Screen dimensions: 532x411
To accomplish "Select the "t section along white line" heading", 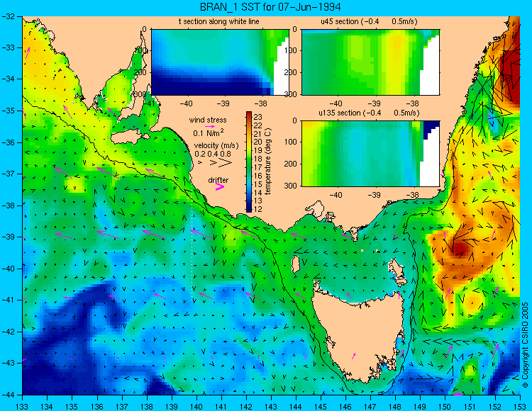I will (219, 22).
